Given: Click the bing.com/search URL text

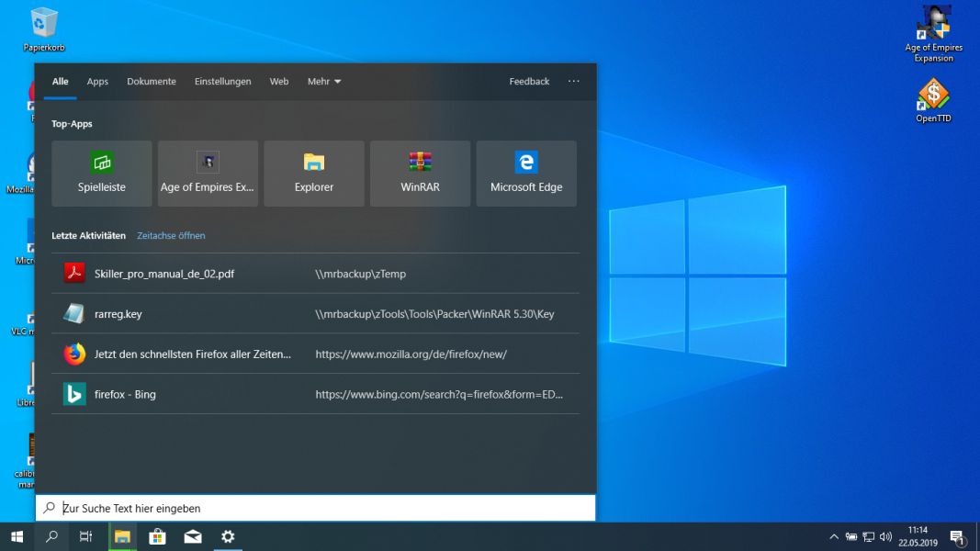Looking at the screenshot, I should (x=439, y=394).
